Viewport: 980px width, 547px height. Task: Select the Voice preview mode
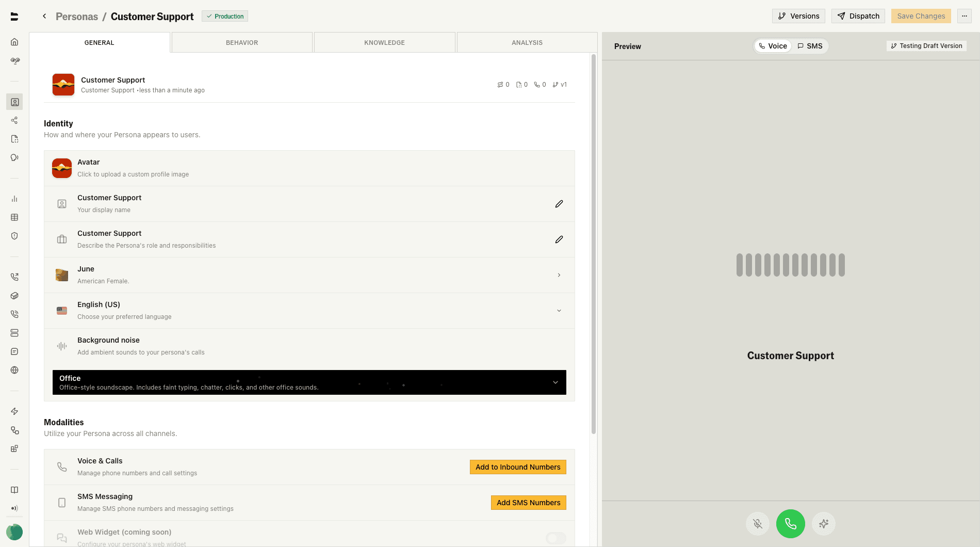point(772,46)
